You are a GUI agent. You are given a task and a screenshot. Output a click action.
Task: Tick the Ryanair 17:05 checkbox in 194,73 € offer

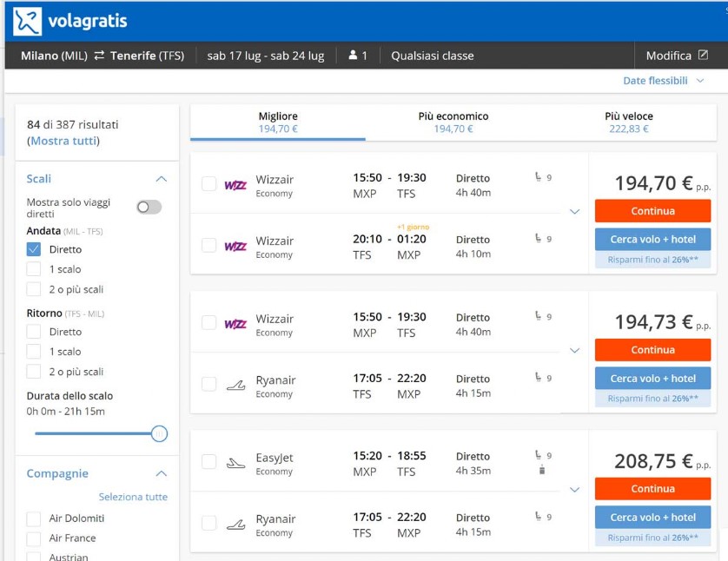point(208,384)
